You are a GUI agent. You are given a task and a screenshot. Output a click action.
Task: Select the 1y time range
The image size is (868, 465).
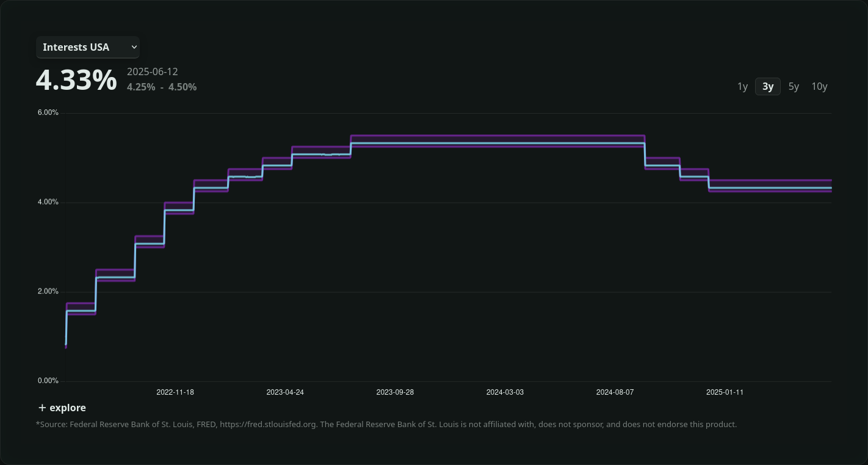(742, 86)
